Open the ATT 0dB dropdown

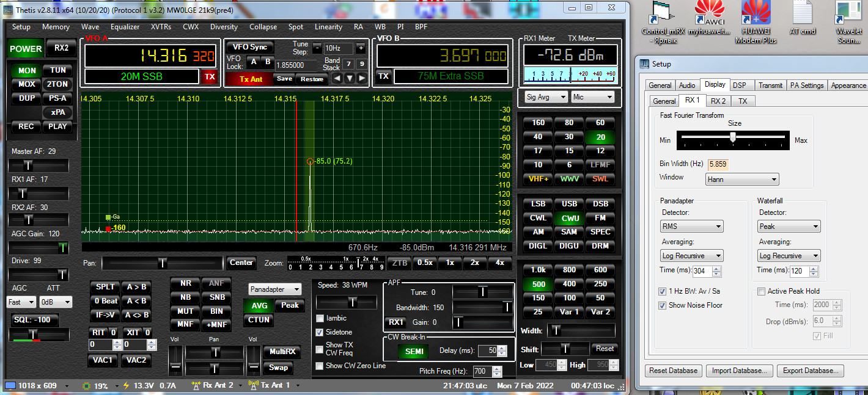pos(55,302)
